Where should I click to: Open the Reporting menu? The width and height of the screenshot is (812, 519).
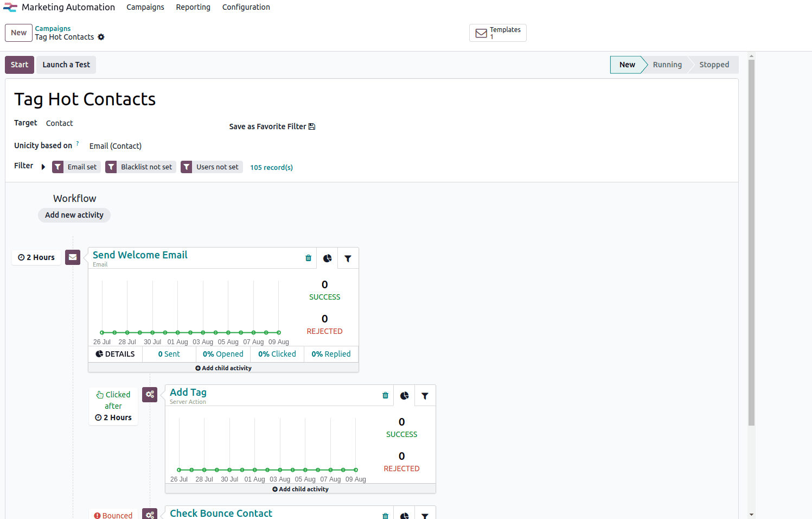click(x=193, y=7)
